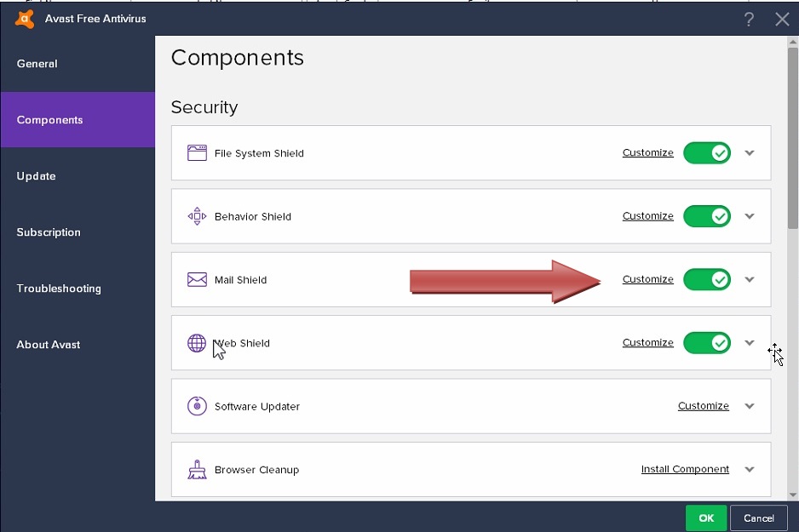799x532 pixels.
Task: Open help with the question mark icon
Action: click(x=749, y=20)
